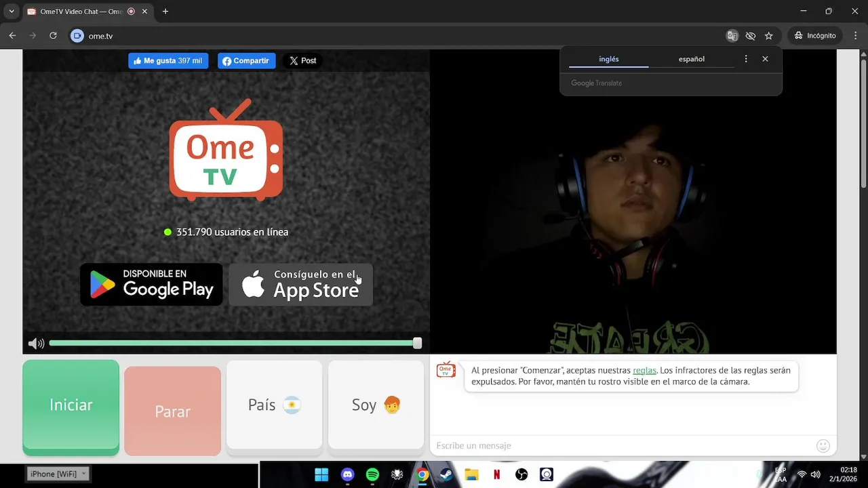This screenshot has height=488, width=868.
Task: Open File Explorer from taskbar
Action: tap(471, 474)
